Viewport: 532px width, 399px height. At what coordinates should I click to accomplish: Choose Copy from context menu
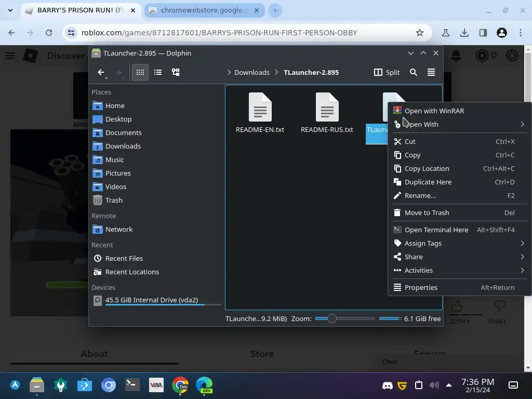(459, 155)
